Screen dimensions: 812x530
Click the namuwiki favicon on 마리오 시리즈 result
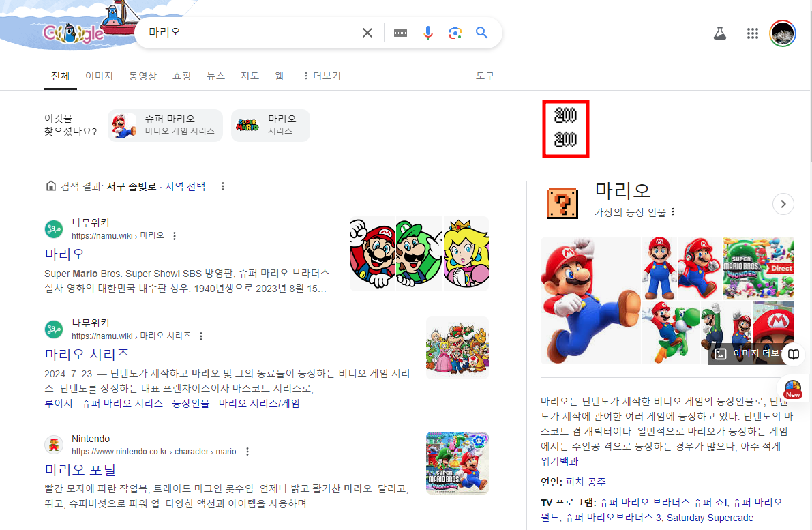point(54,329)
